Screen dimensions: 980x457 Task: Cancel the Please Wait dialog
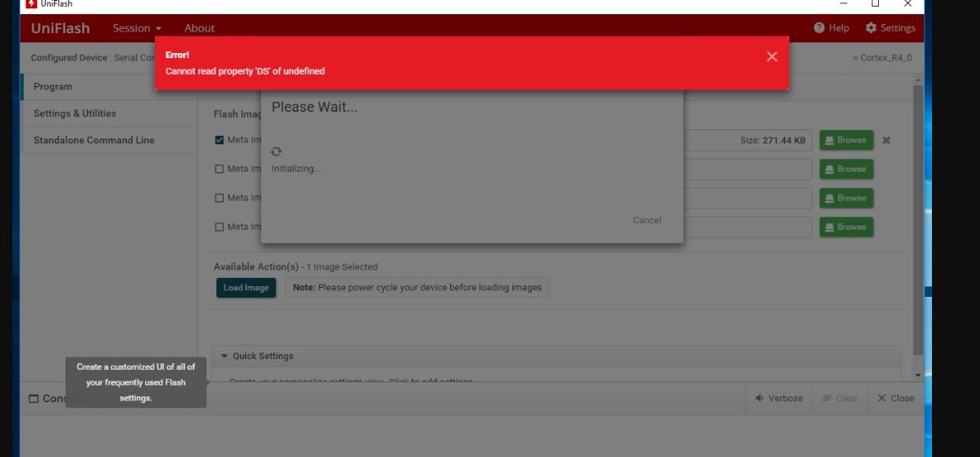pyautogui.click(x=647, y=220)
